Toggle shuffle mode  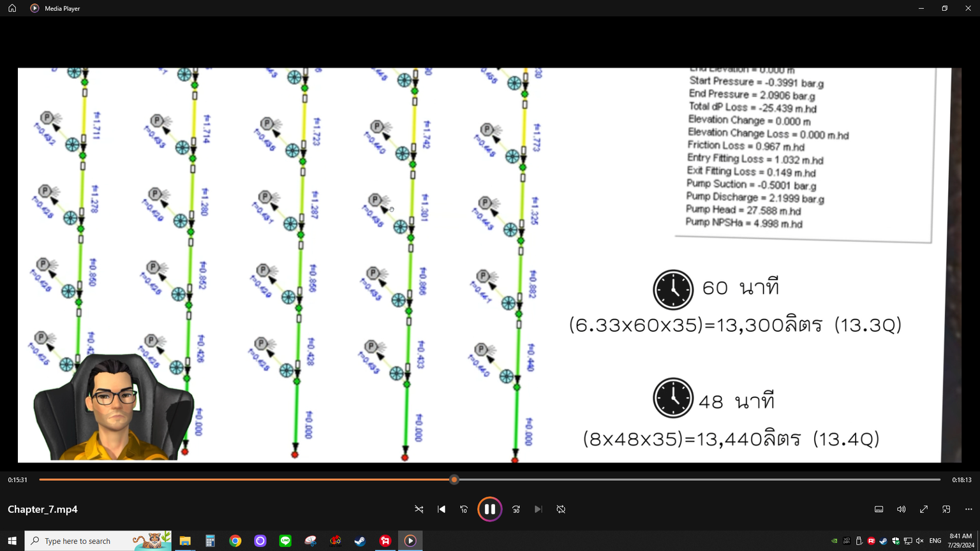(419, 509)
